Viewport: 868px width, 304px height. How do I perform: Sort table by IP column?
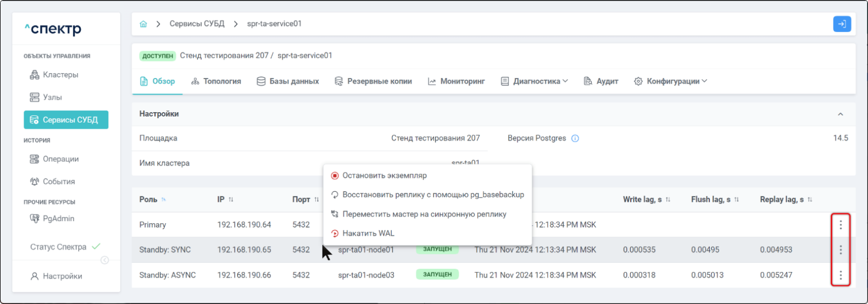click(x=231, y=200)
